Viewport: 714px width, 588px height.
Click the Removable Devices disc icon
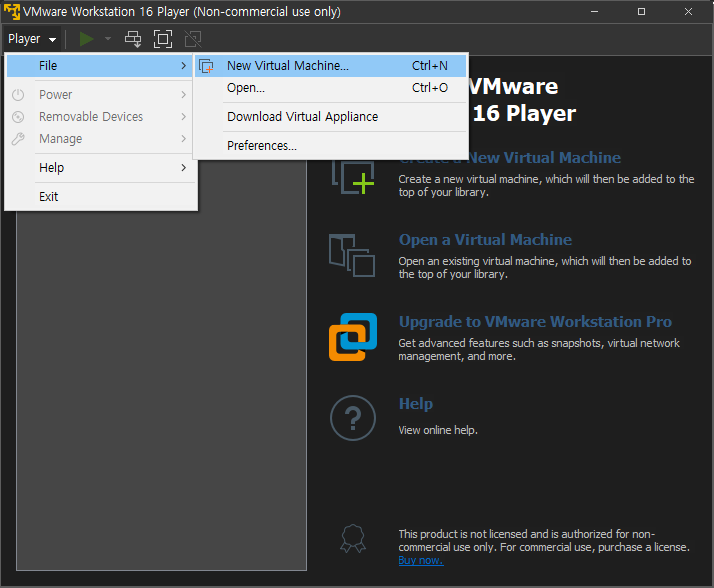[18, 117]
